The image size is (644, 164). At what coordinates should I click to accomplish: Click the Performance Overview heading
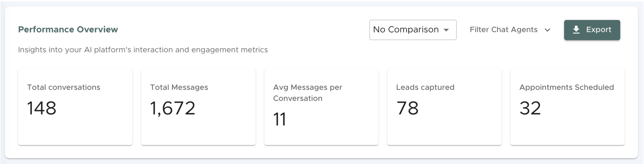point(68,29)
